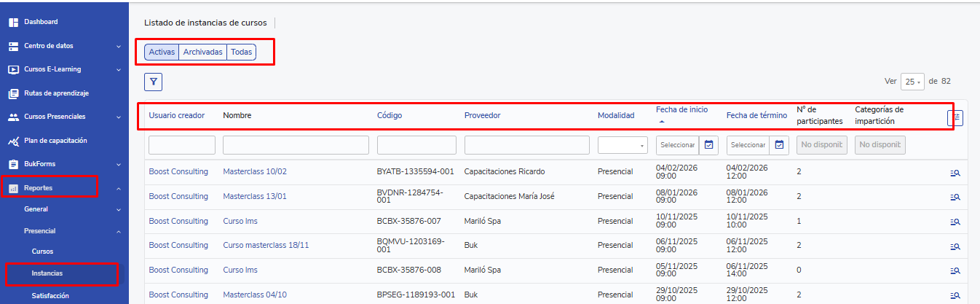Image resolution: width=980 pixels, height=304 pixels.
Task: Open the rows-per-page dropdown showing 25
Action: click(912, 82)
